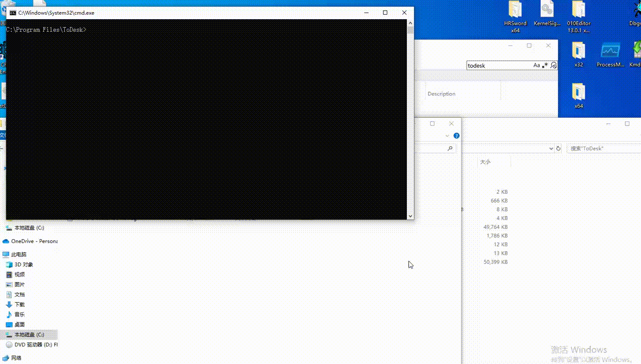Select the 666 KB size entry
Image resolution: width=641 pixels, height=364 pixels.
(x=499, y=201)
